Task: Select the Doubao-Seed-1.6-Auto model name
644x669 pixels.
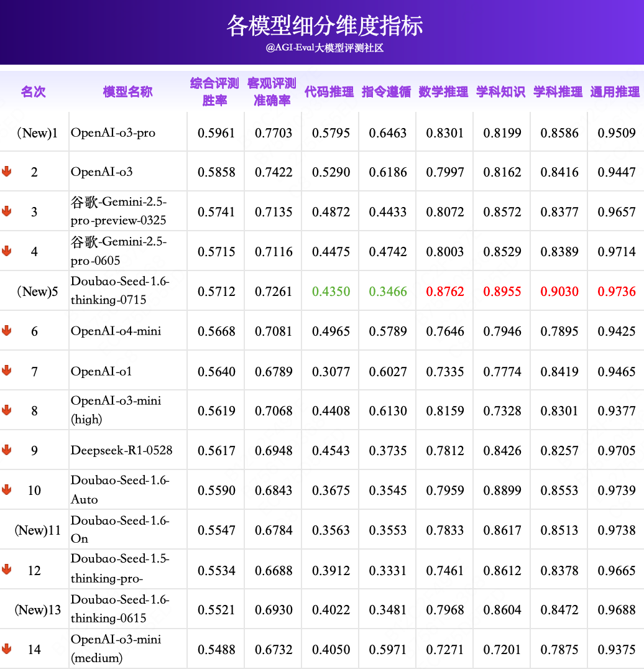Action: tap(120, 490)
